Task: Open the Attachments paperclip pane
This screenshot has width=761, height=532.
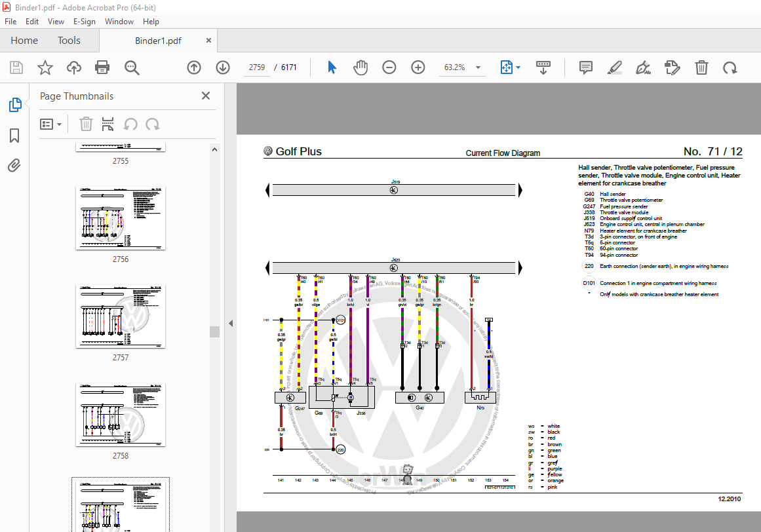Action: [14, 165]
